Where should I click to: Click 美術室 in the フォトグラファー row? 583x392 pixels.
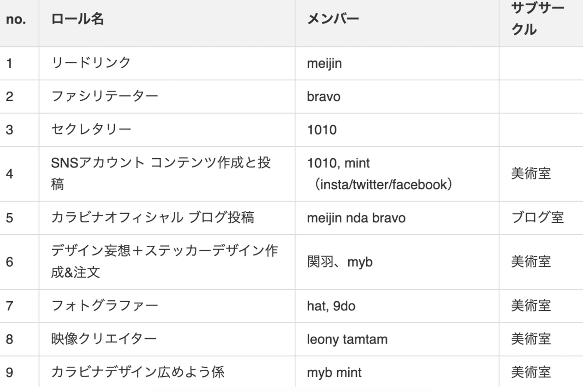(x=531, y=306)
